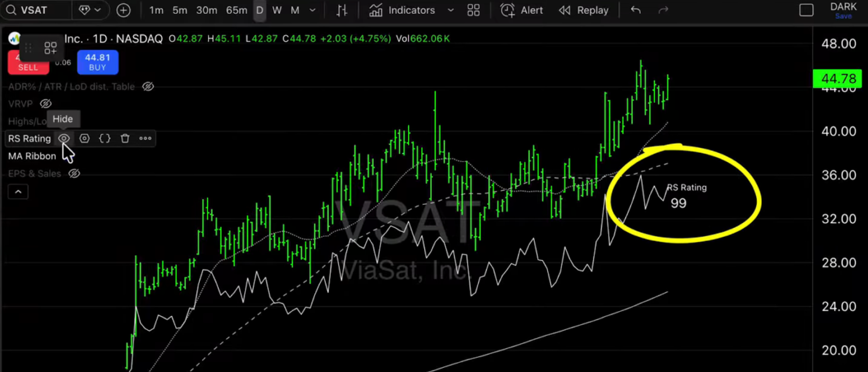This screenshot has width=868, height=372.
Task: Select the 65m timeframe
Action: 236,10
